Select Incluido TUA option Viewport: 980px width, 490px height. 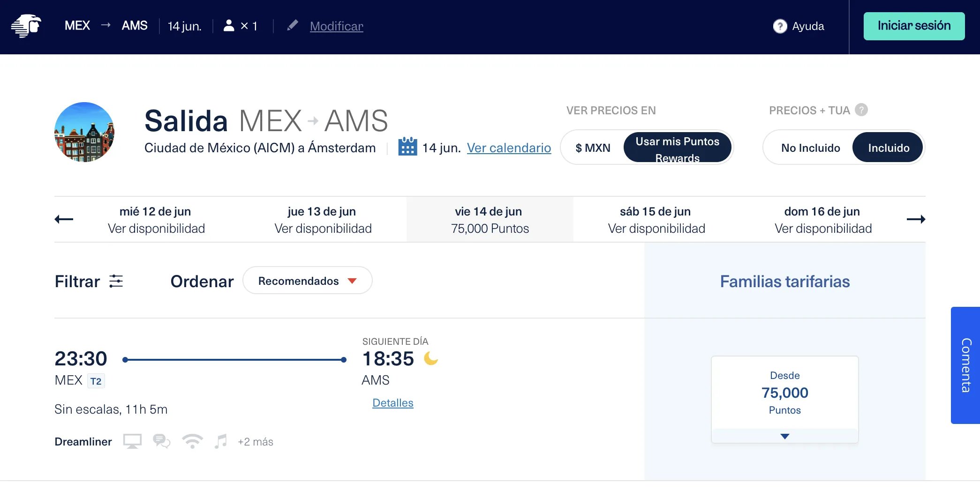tap(888, 148)
